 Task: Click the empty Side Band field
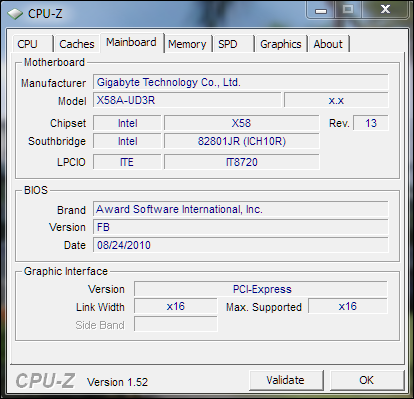click(176, 324)
